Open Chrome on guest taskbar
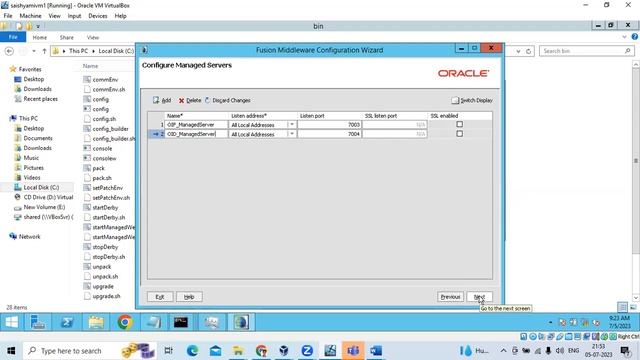The image size is (640, 360). [125, 322]
